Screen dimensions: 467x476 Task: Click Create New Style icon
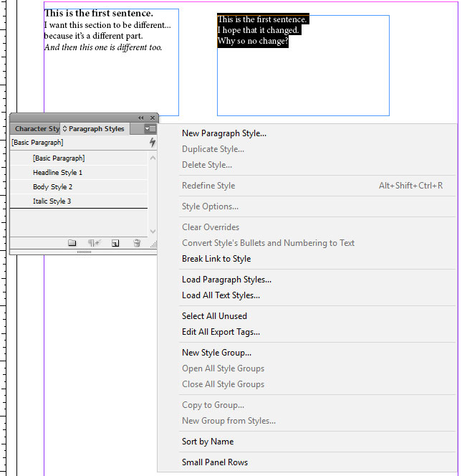pyautogui.click(x=115, y=243)
